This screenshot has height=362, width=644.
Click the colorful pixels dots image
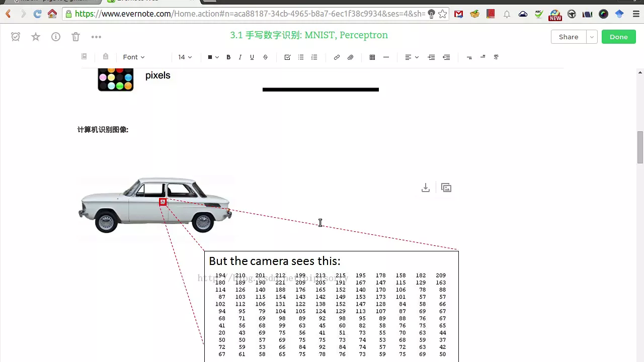[x=116, y=79]
